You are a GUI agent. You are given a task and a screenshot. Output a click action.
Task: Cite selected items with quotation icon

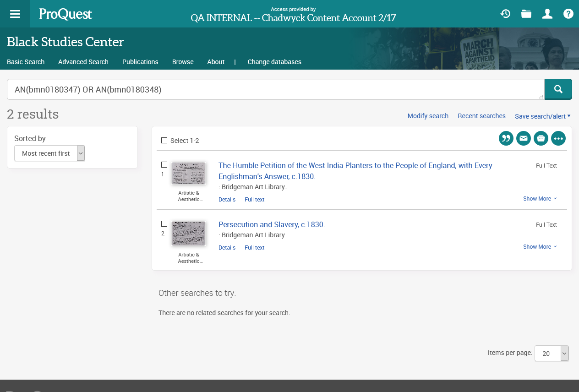(x=506, y=138)
